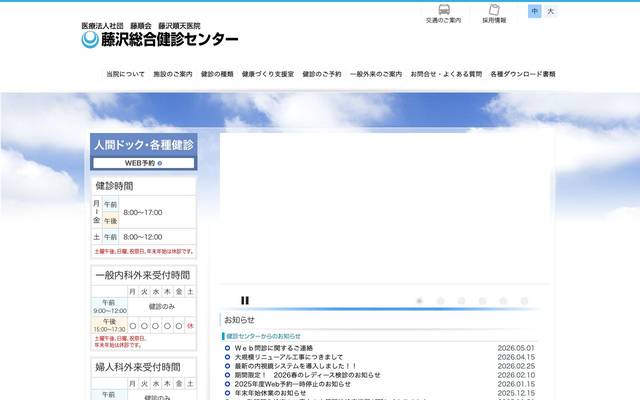The width and height of the screenshot is (640, 400).
Task: Open the 施設のご案内 menu
Action: (173, 74)
